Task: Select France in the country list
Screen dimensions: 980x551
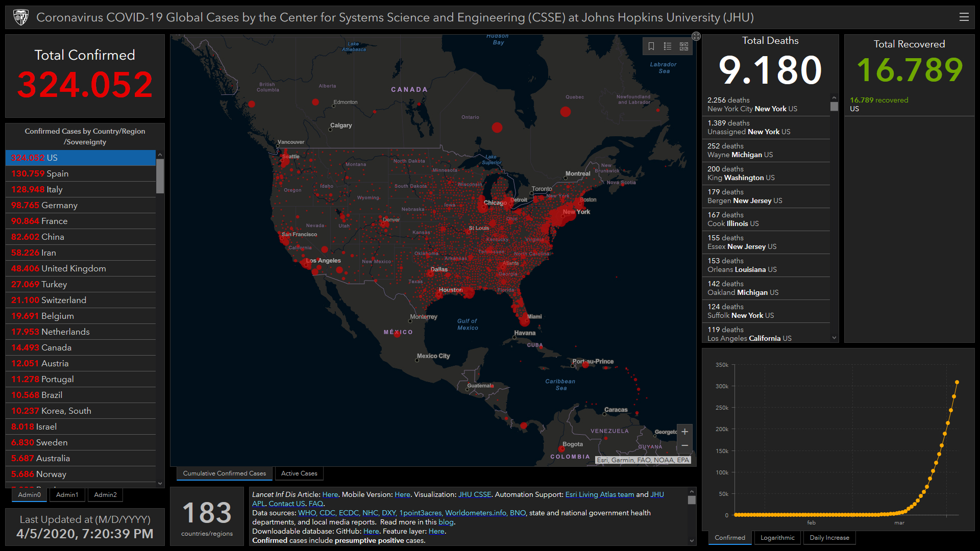Action: [x=81, y=221]
